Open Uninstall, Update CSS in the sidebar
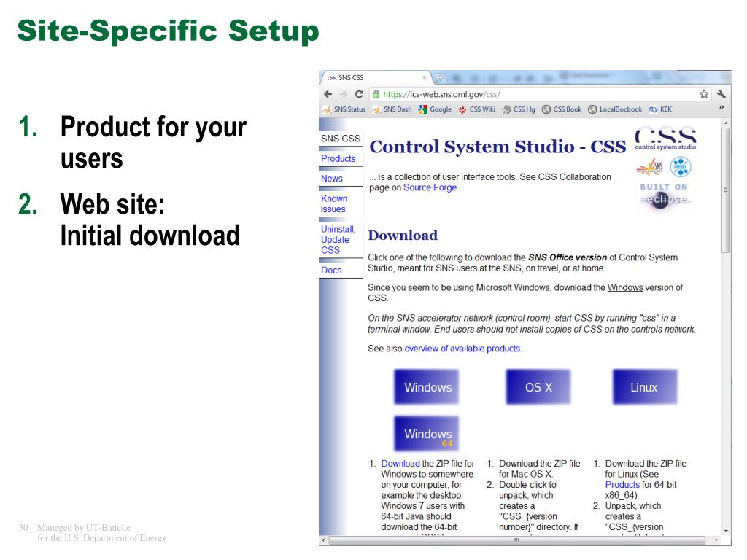Image resolution: width=747 pixels, height=560 pixels. pos(338,239)
